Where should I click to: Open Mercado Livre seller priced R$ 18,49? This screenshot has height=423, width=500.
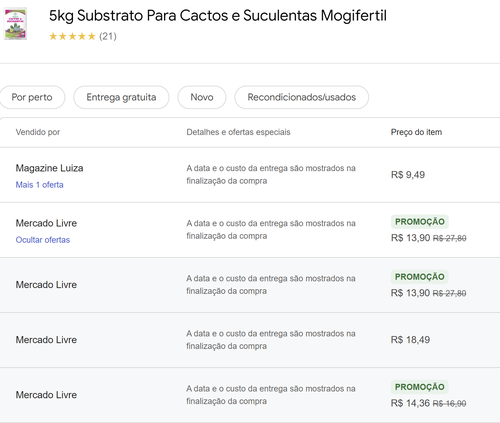[x=46, y=340]
